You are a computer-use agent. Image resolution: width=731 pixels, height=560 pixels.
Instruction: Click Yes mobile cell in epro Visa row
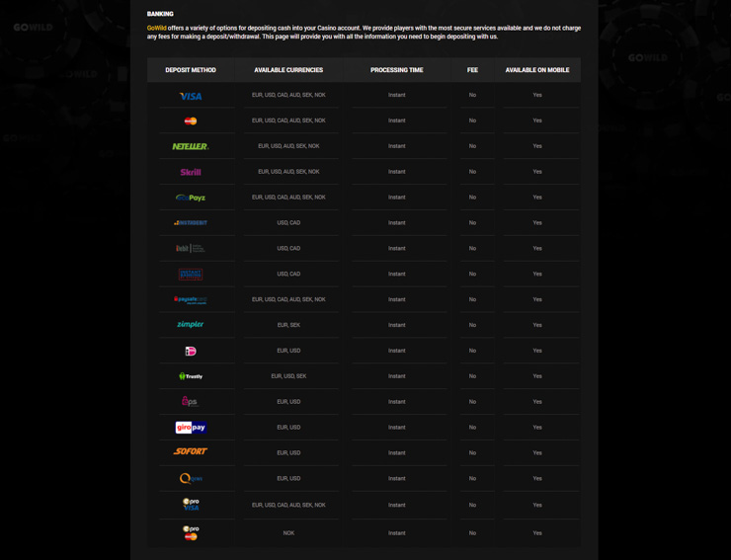537,505
